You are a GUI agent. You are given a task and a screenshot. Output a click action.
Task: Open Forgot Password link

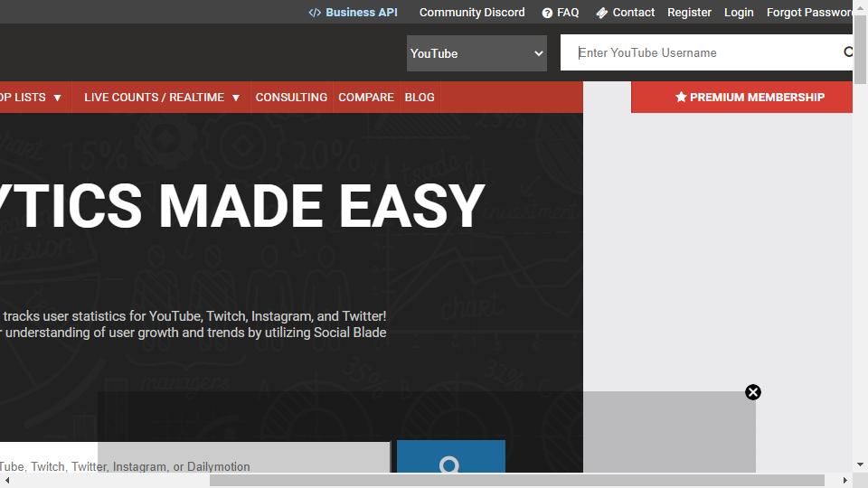pyautogui.click(x=809, y=12)
